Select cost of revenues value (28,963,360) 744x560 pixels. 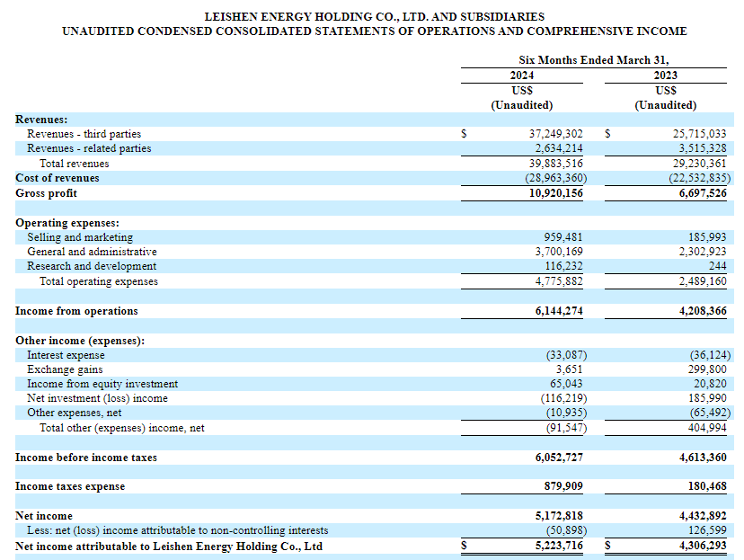[x=555, y=178]
